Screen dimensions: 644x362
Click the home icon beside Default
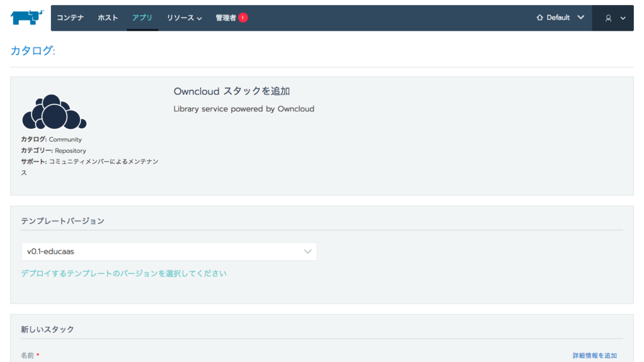click(x=540, y=18)
